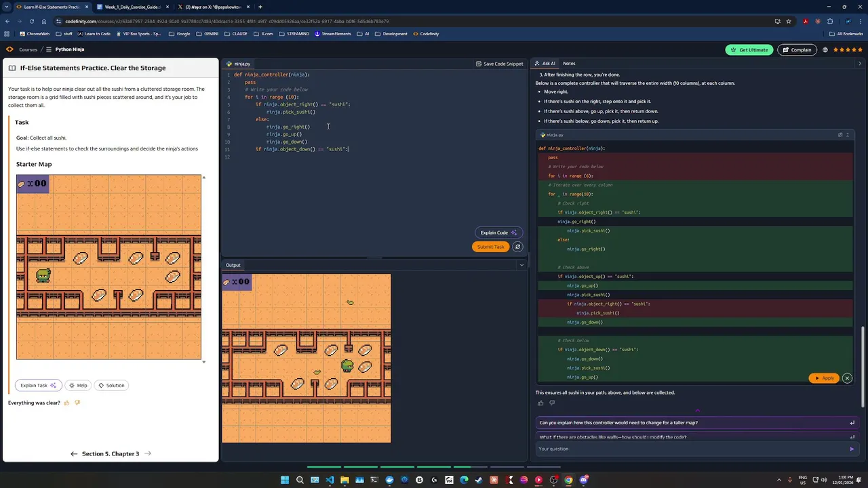The height and width of the screenshot is (488, 868).
Task: Open VS Code from the taskbar
Action: (330, 480)
